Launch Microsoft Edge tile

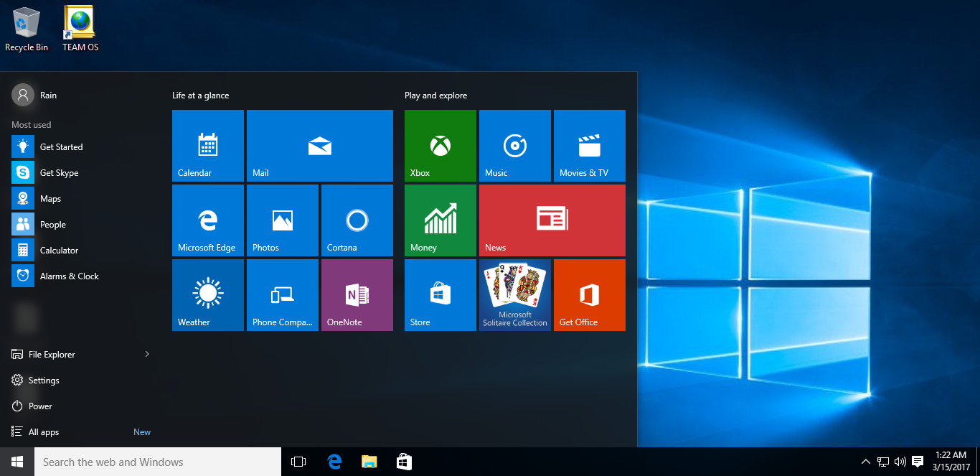point(208,220)
